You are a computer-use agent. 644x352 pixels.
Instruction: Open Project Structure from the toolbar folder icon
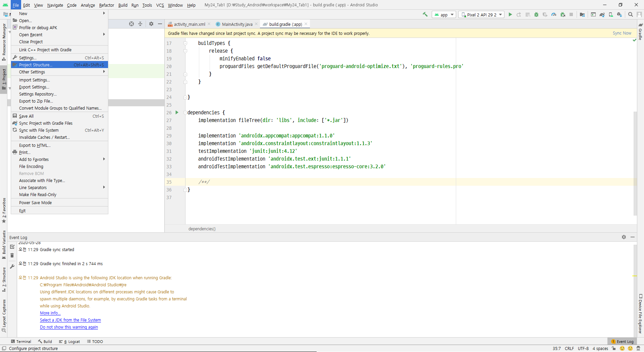click(x=582, y=14)
